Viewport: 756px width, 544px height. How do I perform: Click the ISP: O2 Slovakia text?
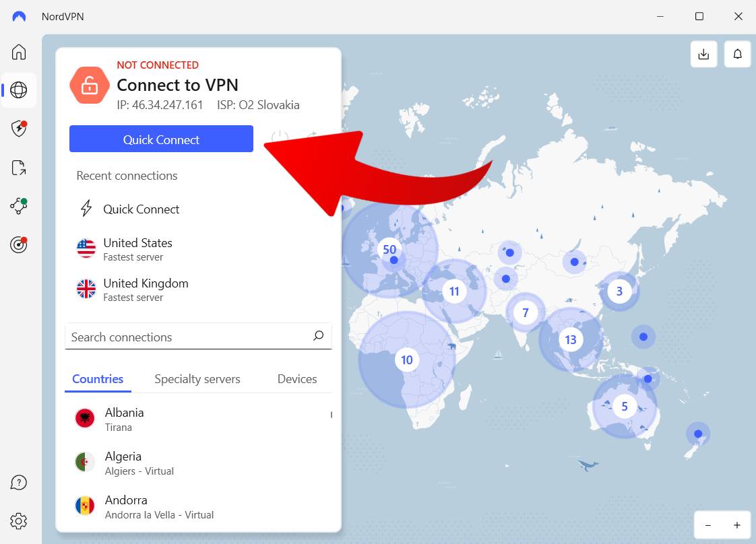258,105
